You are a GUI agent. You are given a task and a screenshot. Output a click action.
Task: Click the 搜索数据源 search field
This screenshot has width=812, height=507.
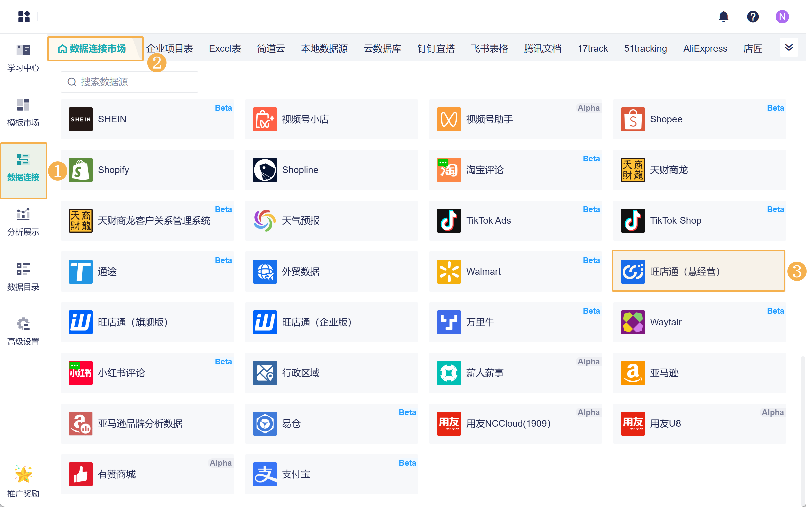[129, 82]
